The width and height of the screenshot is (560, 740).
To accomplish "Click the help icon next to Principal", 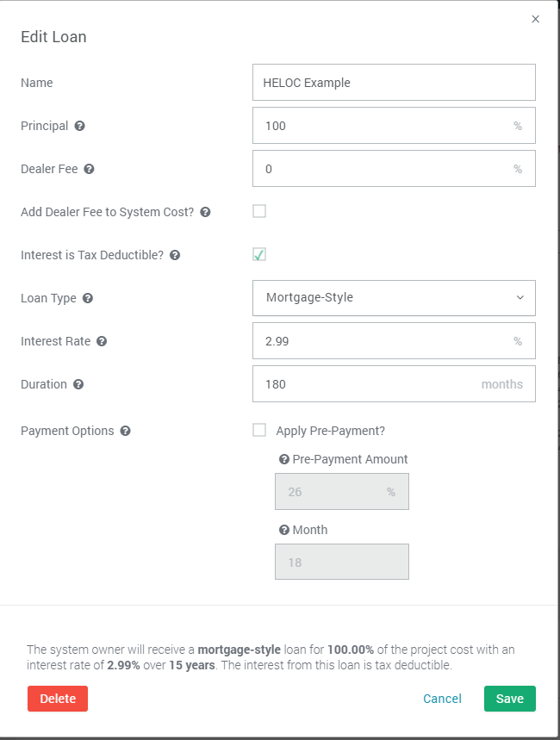I will [x=80, y=126].
